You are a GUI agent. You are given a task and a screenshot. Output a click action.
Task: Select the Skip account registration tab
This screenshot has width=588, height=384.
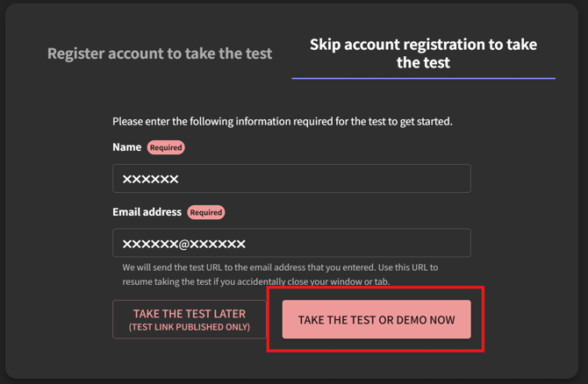click(x=423, y=53)
